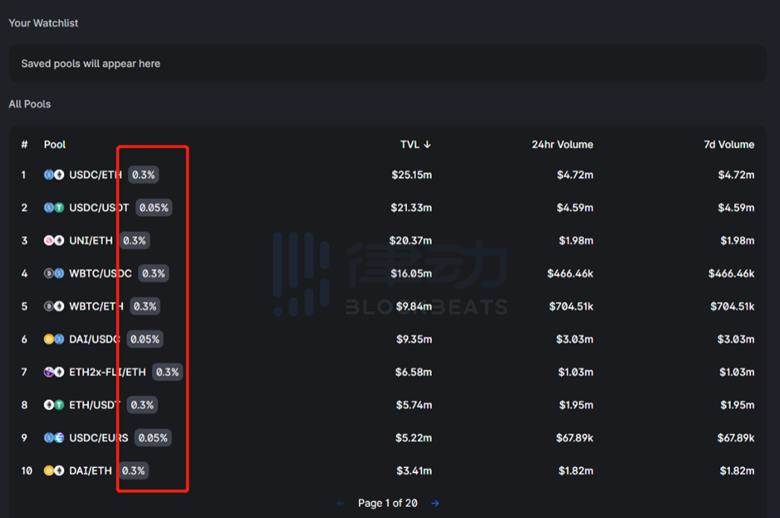
Task: Click the ETH2x-FLI/ETH token pair icon
Action: (53, 372)
